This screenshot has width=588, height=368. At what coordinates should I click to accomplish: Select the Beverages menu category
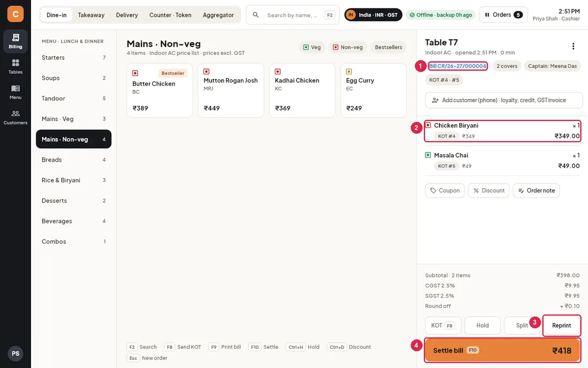[74, 221]
